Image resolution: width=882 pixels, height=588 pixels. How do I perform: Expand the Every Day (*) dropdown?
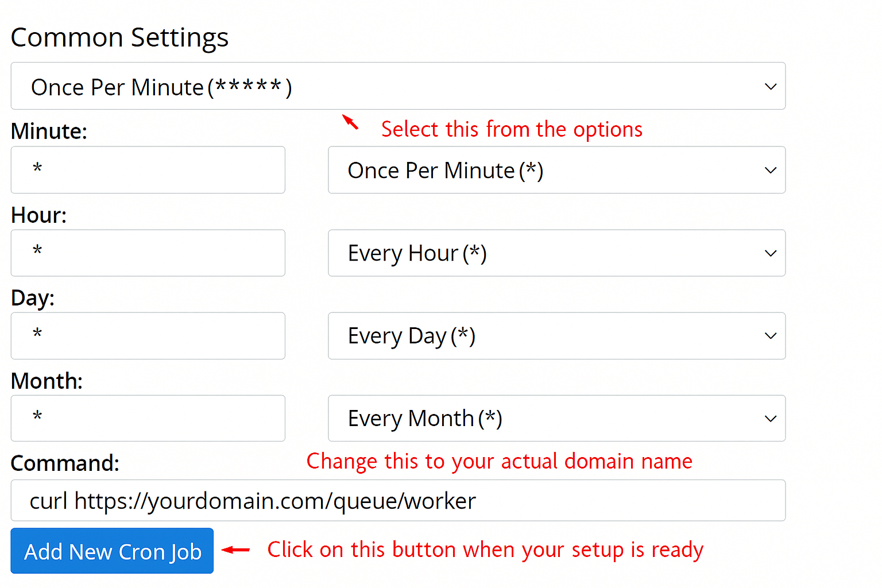pyautogui.click(x=556, y=336)
